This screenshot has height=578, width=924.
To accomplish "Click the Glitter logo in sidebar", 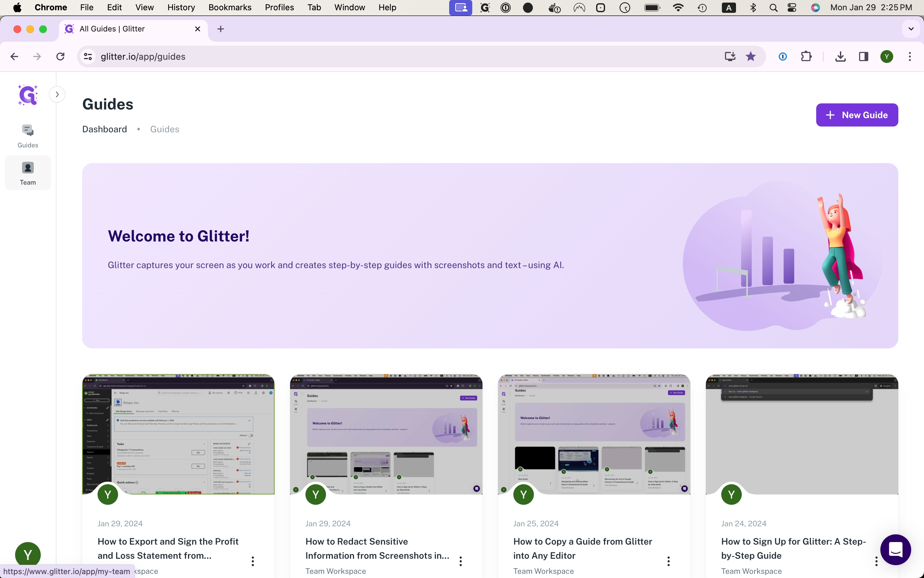I will pyautogui.click(x=28, y=95).
